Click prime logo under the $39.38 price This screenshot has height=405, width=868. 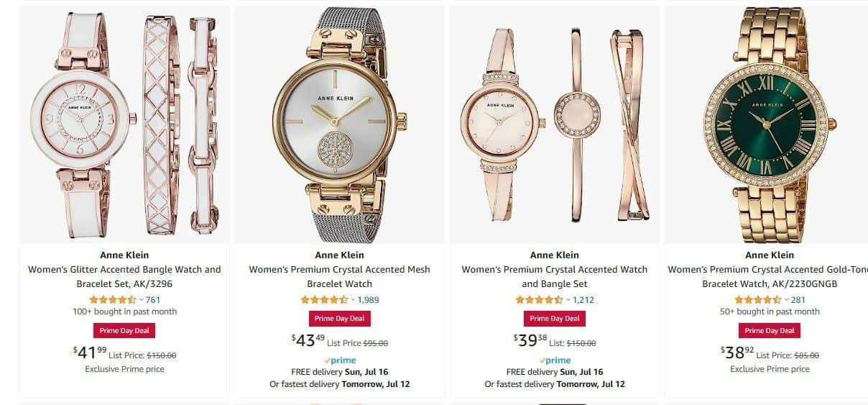[555, 360]
